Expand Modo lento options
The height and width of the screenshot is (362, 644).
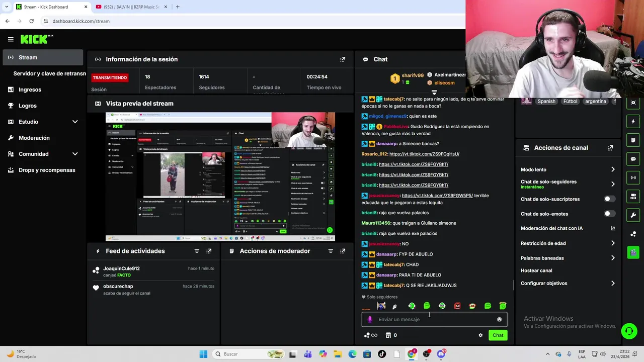(613, 169)
